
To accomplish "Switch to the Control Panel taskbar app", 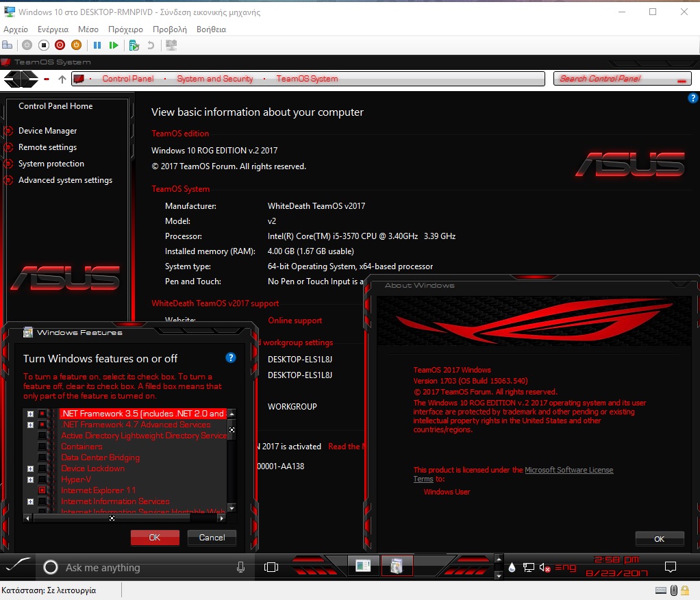I will tap(363, 566).
